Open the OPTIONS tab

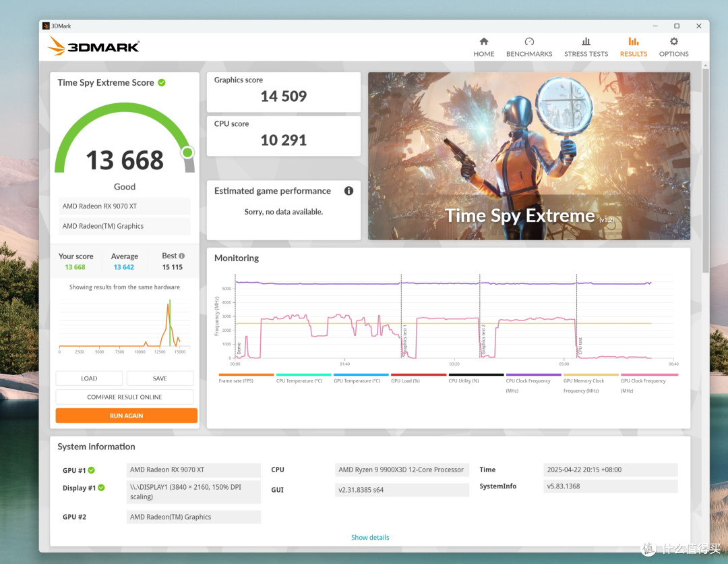point(673,47)
